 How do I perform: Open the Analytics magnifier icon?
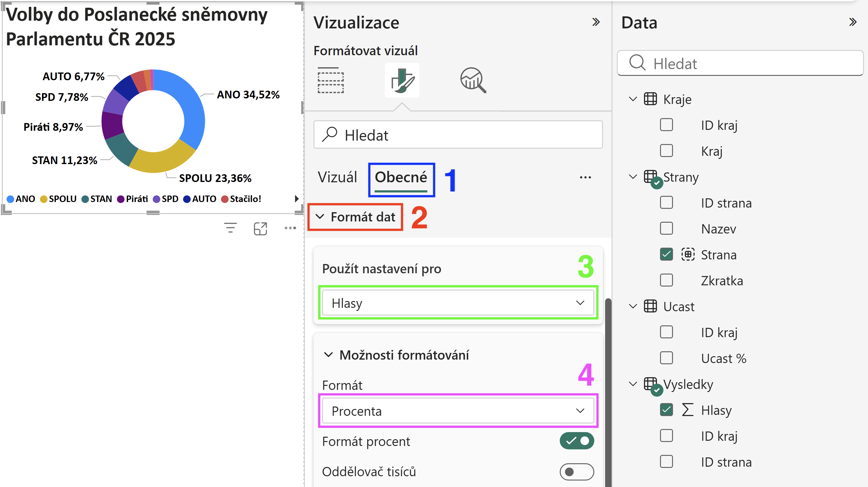point(473,80)
